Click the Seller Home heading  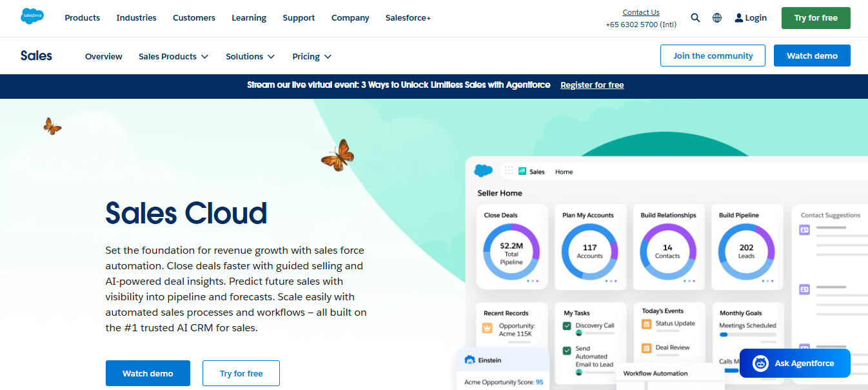(500, 193)
